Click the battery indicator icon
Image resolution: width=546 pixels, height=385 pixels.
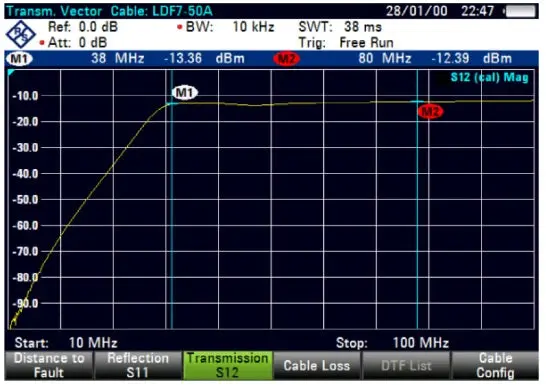point(520,11)
